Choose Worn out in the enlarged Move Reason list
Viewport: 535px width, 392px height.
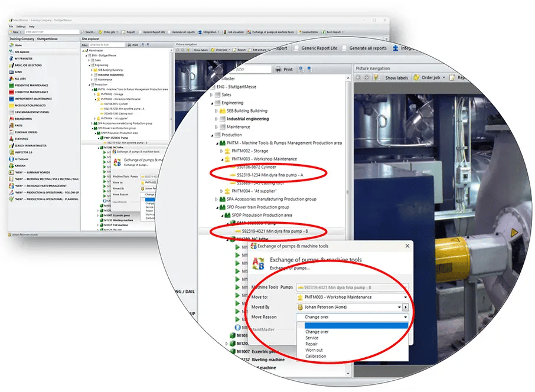coord(314,350)
